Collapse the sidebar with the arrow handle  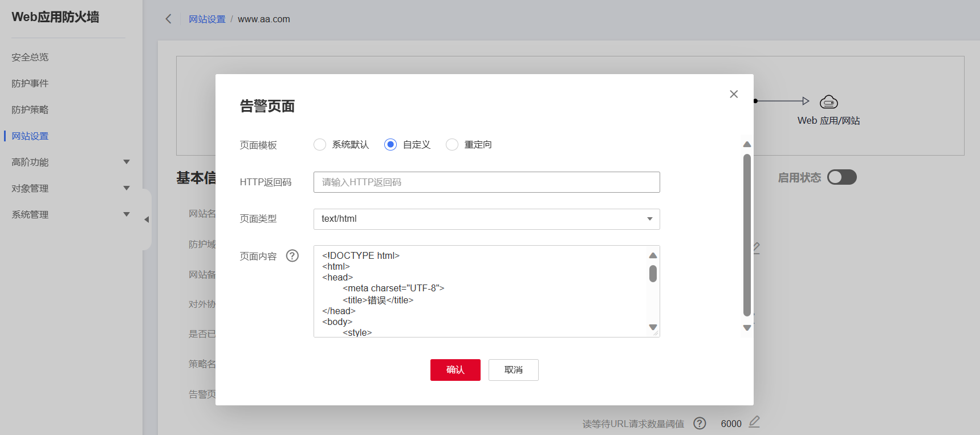pyautogui.click(x=147, y=219)
